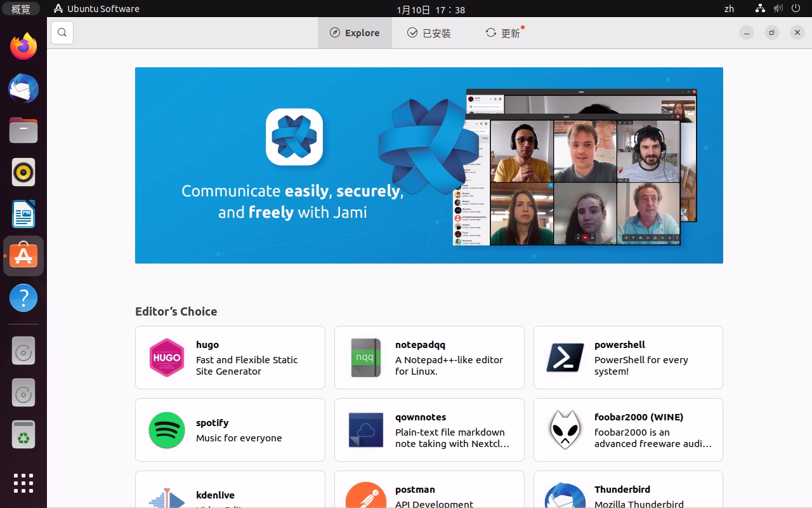Click the first disc drive dock icon
The width and height of the screenshot is (812, 508).
23,351
